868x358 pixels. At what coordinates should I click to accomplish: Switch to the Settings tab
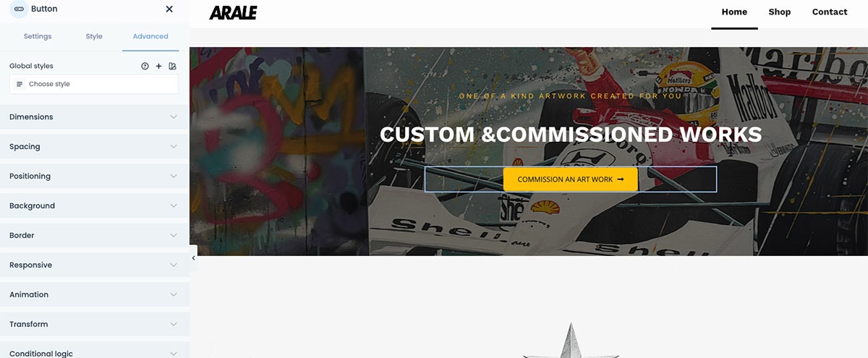[38, 36]
